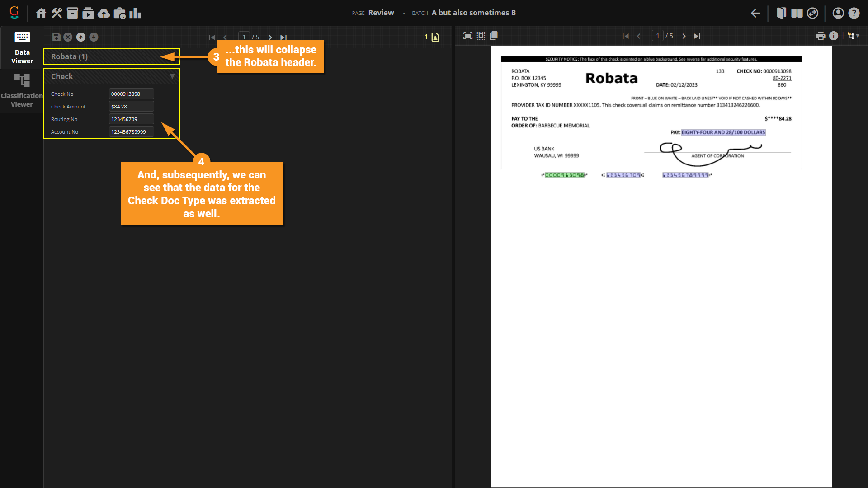868x488 pixels.
Task: Open the cloud upload icon
Action: [x=104, y=13]
